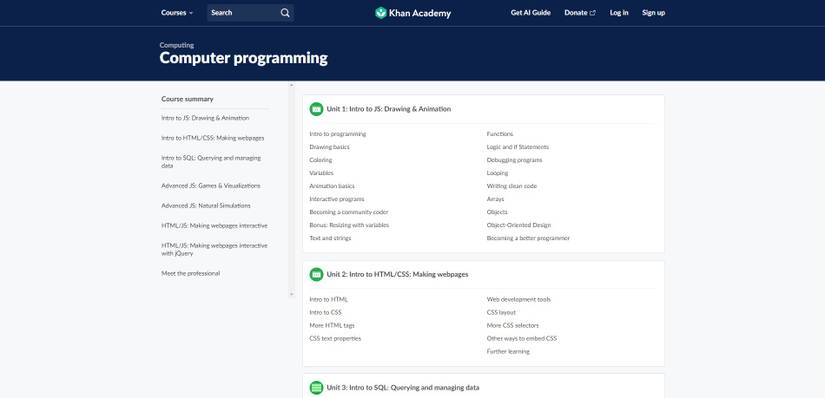Open sidebar Advanced JS: Games & Visualizations

(210, 186)
